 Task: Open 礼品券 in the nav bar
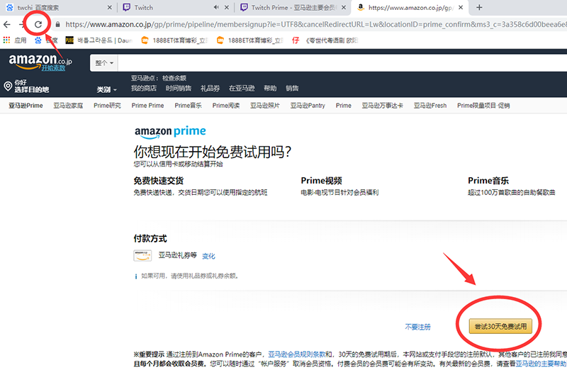click(210, 88)
